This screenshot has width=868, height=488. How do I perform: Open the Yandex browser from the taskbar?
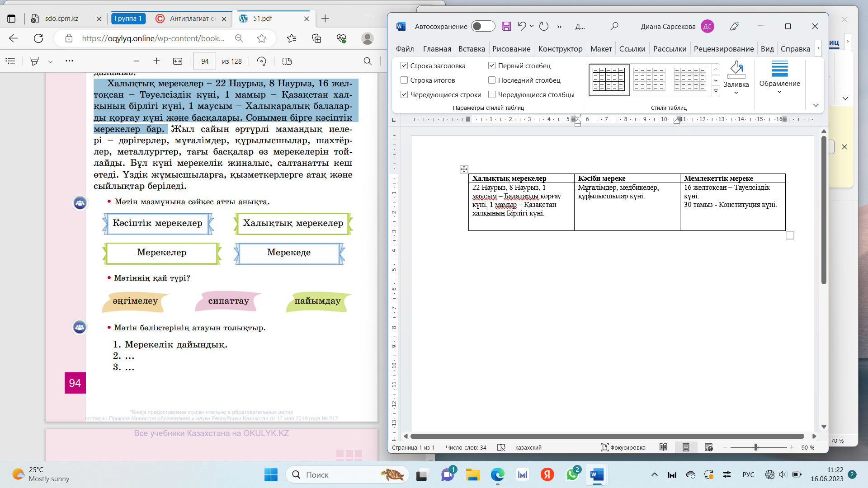click(x=547, y=474)
